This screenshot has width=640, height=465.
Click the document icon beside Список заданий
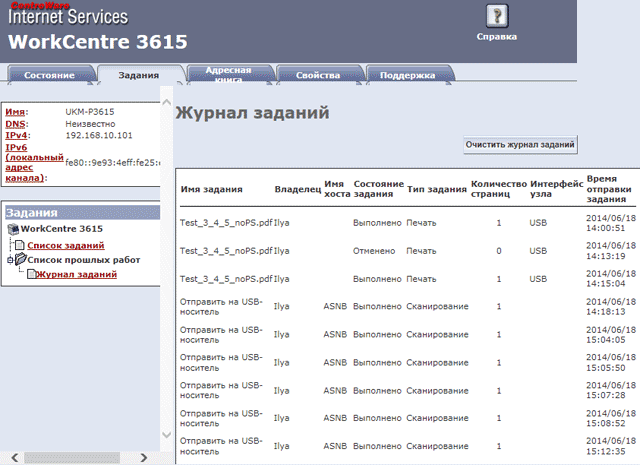click(20, 245)
